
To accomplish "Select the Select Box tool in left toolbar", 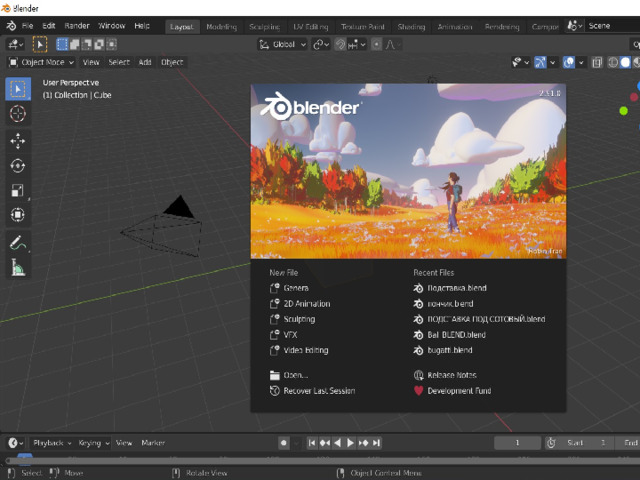I will (18, 89).
